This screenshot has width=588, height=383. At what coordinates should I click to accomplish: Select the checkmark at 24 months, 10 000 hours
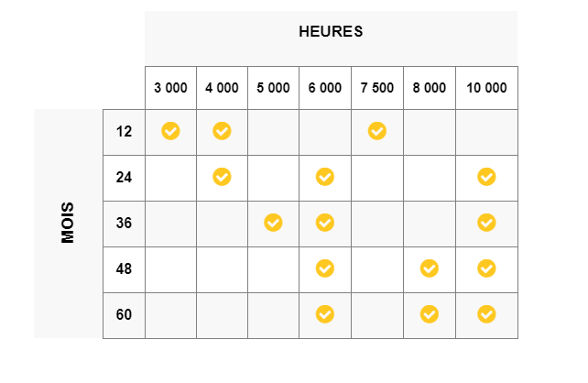pyautogui.click(x=486, y=177)
